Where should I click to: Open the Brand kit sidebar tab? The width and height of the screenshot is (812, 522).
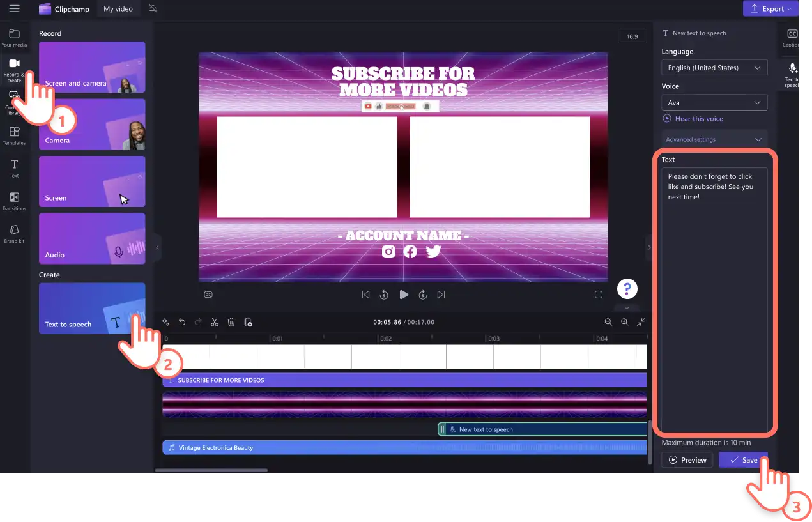[14, 234]
